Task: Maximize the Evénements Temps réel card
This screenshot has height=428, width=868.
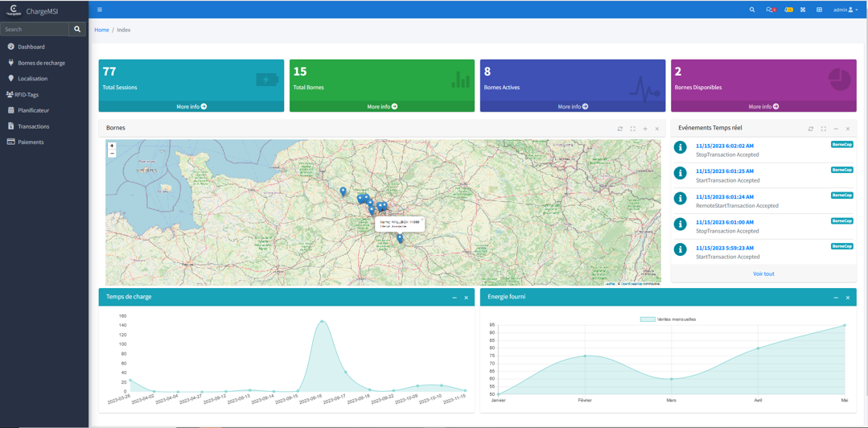Action: 823,129
